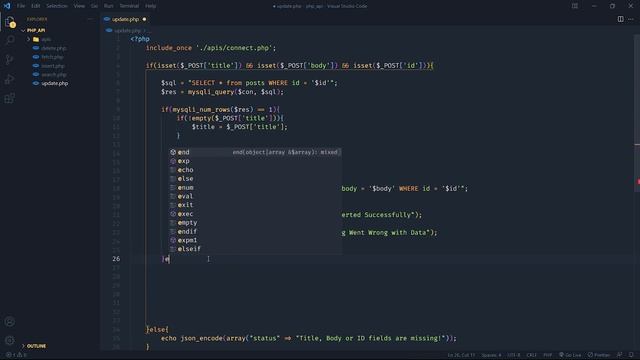
Task: Choose 'empty' autocomplete suggestion
Action: (x=255, y=223)
